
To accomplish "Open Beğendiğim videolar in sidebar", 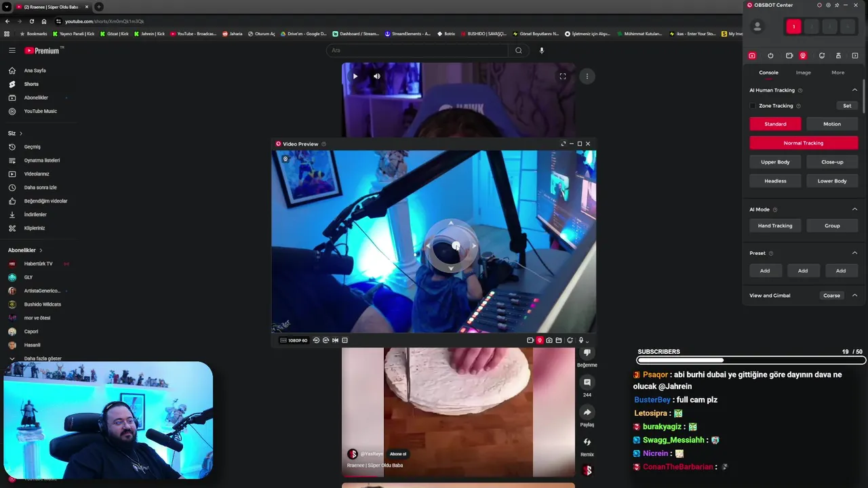I will click(x=45, y=201).
